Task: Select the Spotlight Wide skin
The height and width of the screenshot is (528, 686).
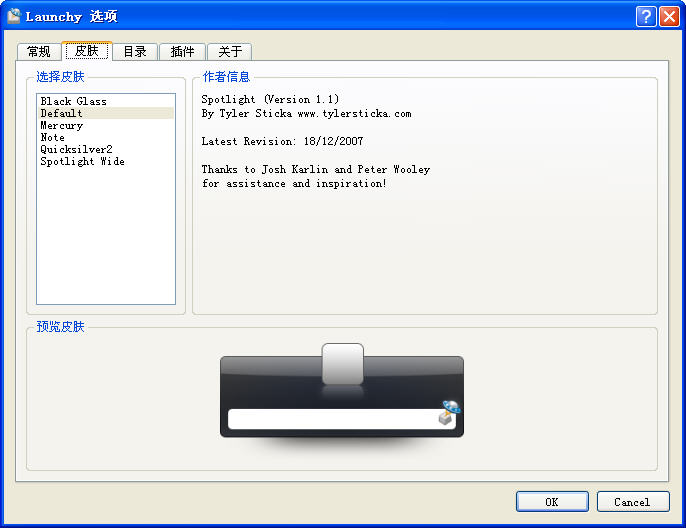Action: click(106, 161)
